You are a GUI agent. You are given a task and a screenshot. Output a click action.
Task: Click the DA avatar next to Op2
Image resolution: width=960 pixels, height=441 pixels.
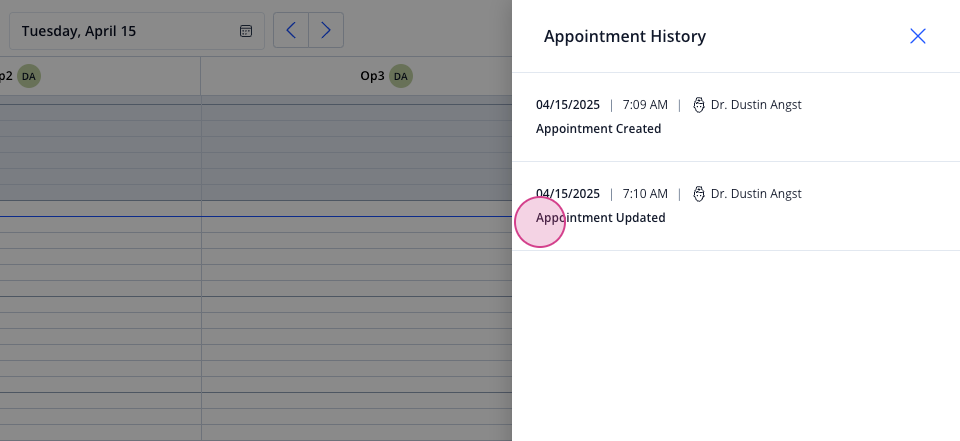pyautogui.click(x=29, y=76)
